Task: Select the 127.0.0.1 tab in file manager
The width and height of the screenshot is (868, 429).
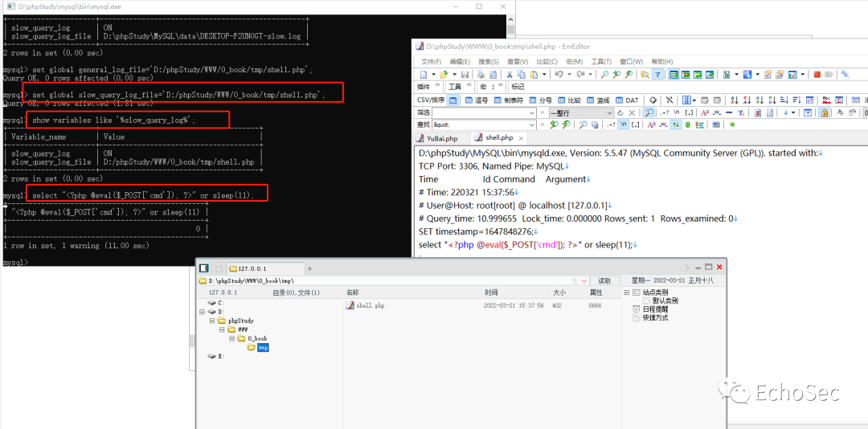Action: pos(264,268)
